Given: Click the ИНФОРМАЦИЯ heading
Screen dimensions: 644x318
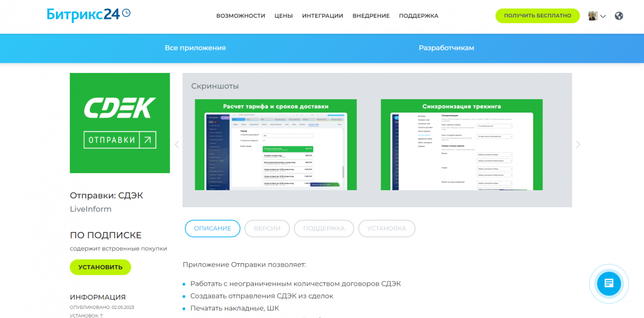Looking at the screenshot, I should click(98, 297).
